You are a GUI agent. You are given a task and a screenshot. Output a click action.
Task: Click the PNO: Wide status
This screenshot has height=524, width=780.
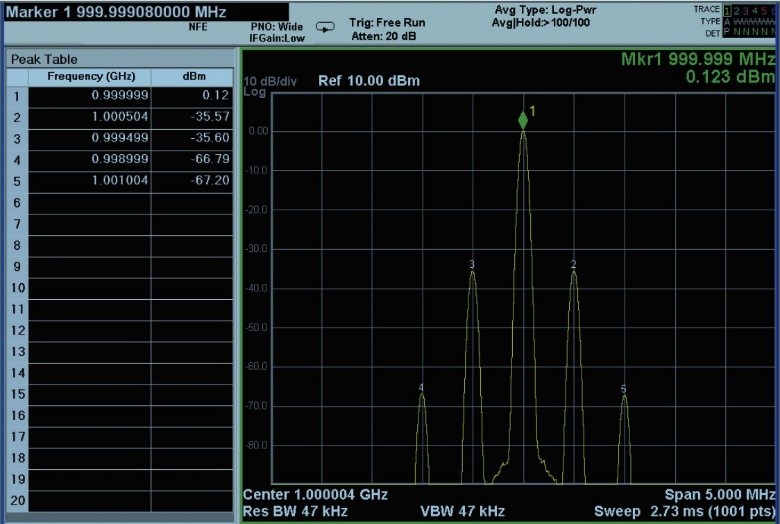pyautogui.click(x=277, y=27)
